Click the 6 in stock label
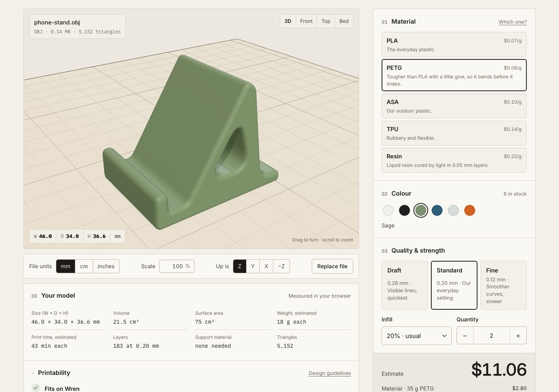This screenshot has width=559, height=392. 515,194
